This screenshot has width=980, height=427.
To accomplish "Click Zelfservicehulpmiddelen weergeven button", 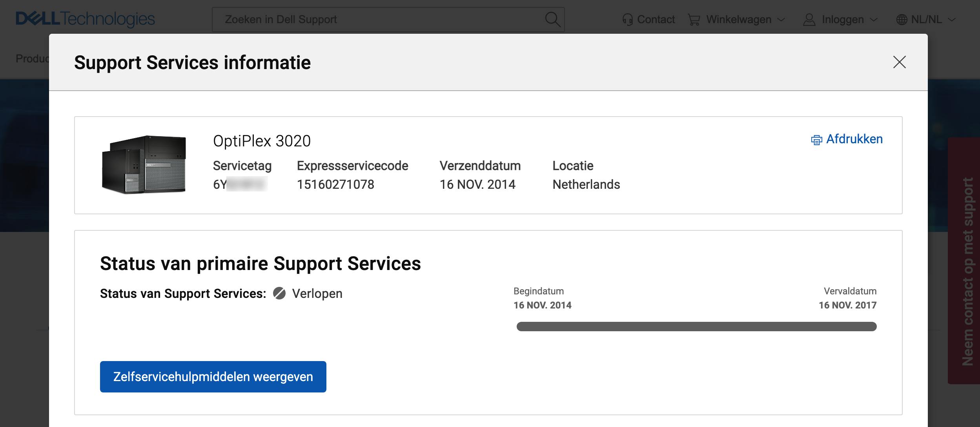I will click(x=213, y=376).
